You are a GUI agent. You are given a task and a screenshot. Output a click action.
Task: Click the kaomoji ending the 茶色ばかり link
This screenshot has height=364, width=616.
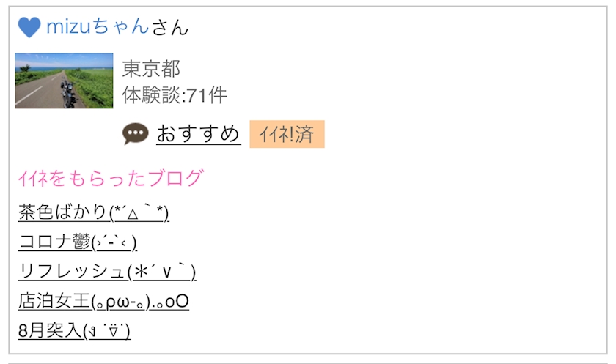coord(139,212)
